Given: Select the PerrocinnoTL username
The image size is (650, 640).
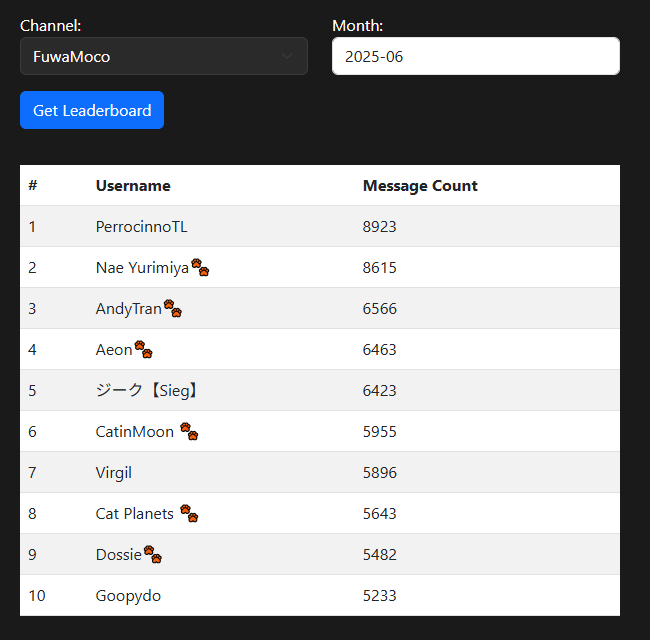Looking at the screenshot, I should [x=141, y=227].
